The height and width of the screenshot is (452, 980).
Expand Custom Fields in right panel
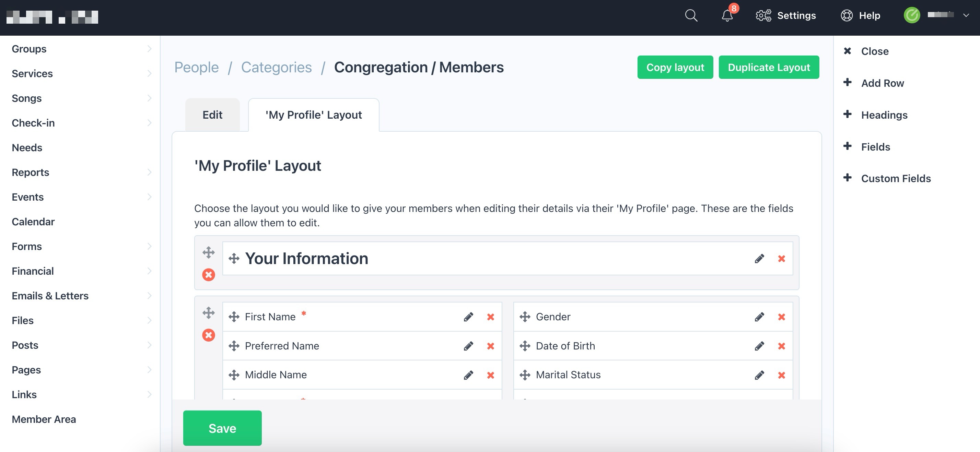click(x=896, y=178)
